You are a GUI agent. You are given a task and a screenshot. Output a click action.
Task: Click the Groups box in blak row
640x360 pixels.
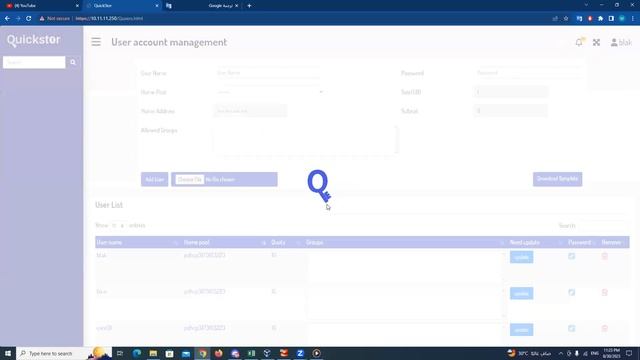click(405, 267)
